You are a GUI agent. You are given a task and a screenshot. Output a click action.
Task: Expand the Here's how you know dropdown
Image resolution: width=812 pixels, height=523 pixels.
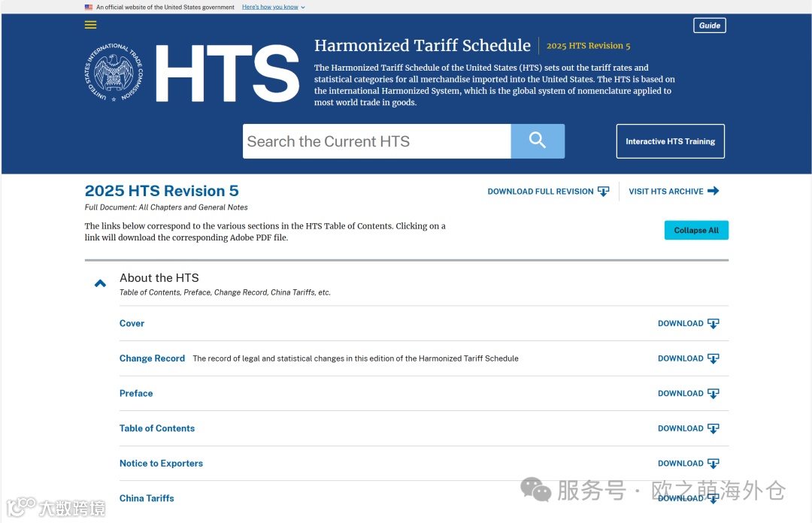pos(274,8)
